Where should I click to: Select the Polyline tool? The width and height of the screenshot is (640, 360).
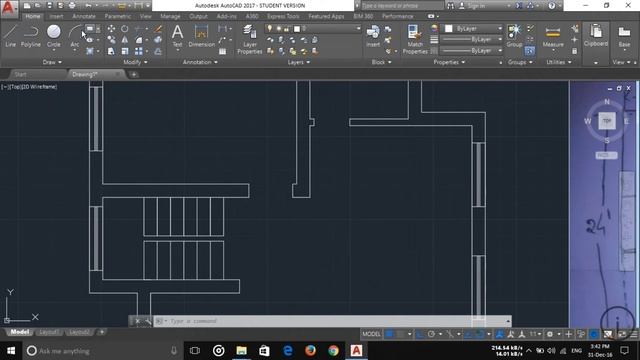click(x=31, y=36)
